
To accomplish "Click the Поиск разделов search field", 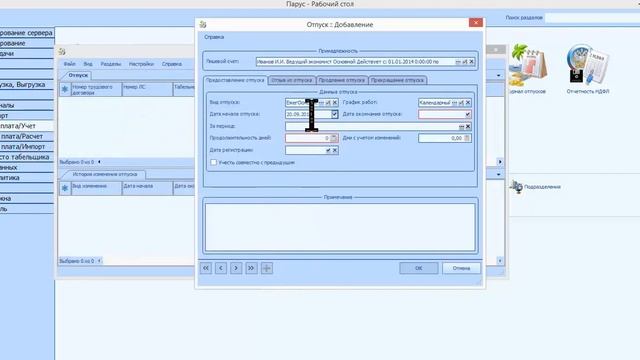I will [x=592, y=18].
